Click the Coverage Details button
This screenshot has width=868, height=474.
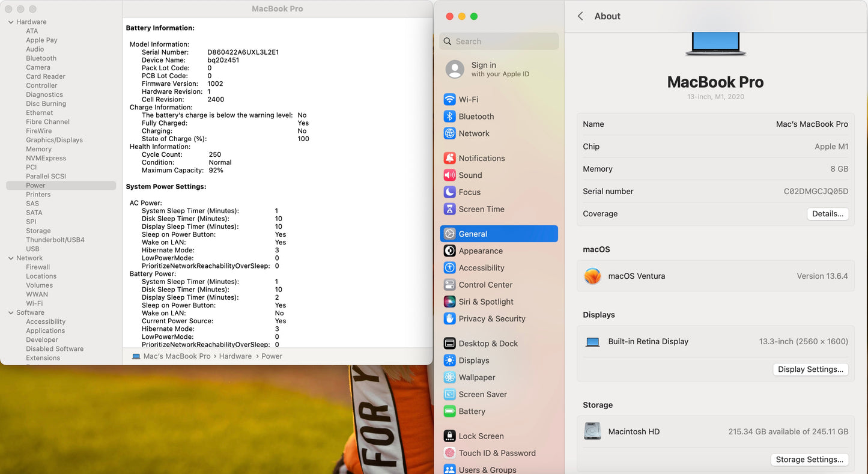coord(827,214)
